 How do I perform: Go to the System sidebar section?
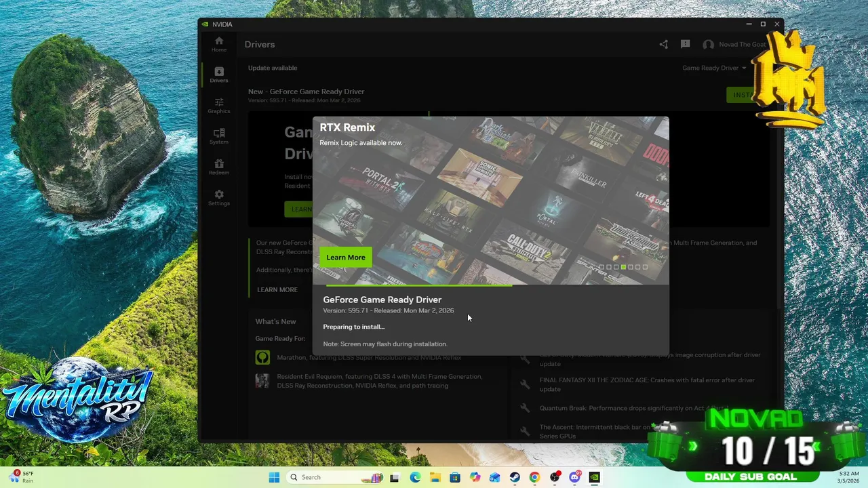(x=218, y=136)
